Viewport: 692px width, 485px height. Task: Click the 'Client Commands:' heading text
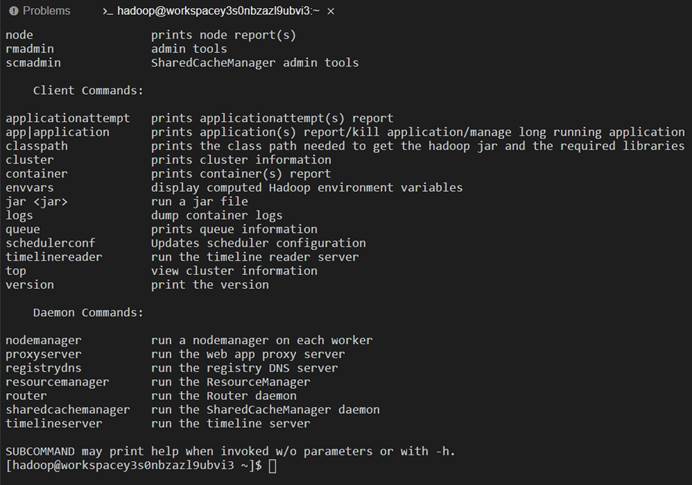click(x=88, y=90)
